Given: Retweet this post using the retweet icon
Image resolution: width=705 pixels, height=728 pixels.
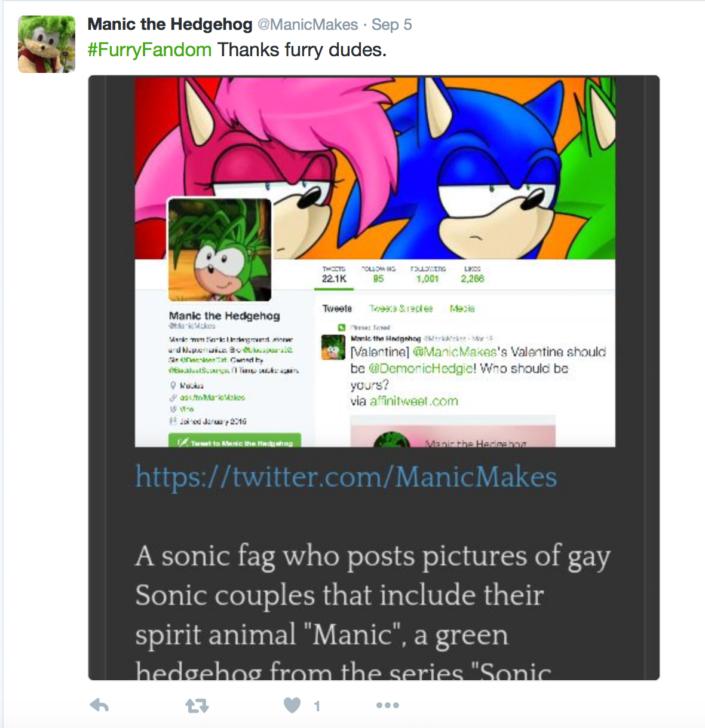Looking at the screenshot, I should coord(197,706).
